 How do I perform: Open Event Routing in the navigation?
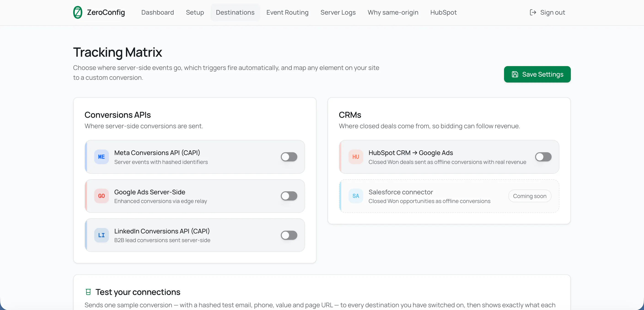point(287,12)
